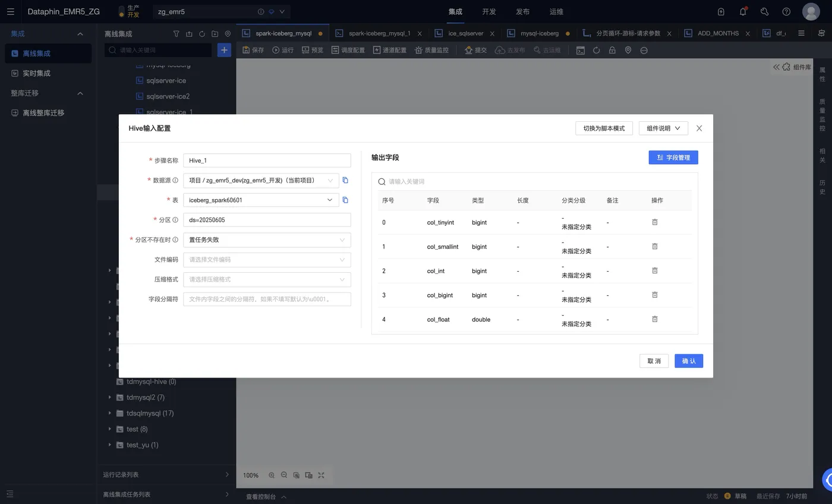The image size is (832, 504).
Task: Expand the tdsqlmysql (17) folder
Action: 110,413
